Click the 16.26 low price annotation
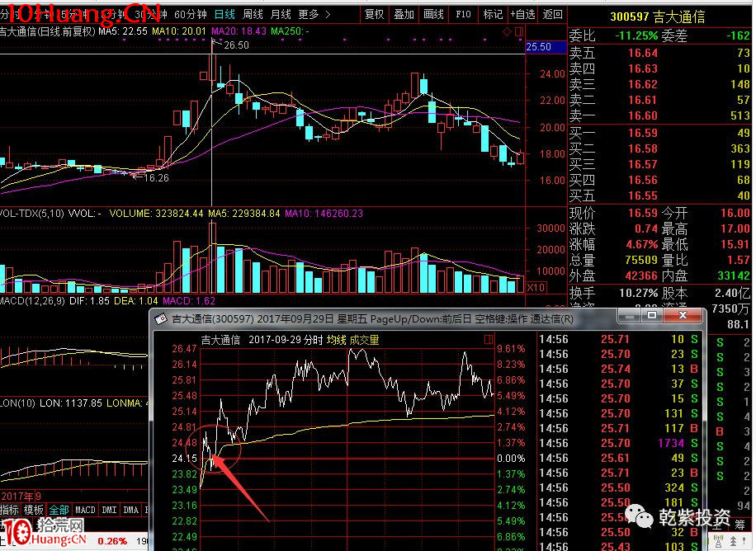This screenshot has width=756, height=551. tap(156, 178)
